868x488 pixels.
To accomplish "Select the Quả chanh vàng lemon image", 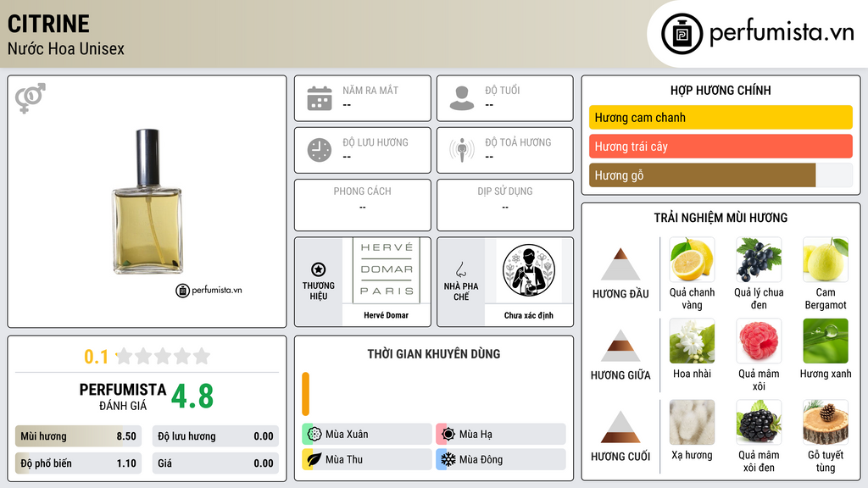I will click(x=692, y=259).
